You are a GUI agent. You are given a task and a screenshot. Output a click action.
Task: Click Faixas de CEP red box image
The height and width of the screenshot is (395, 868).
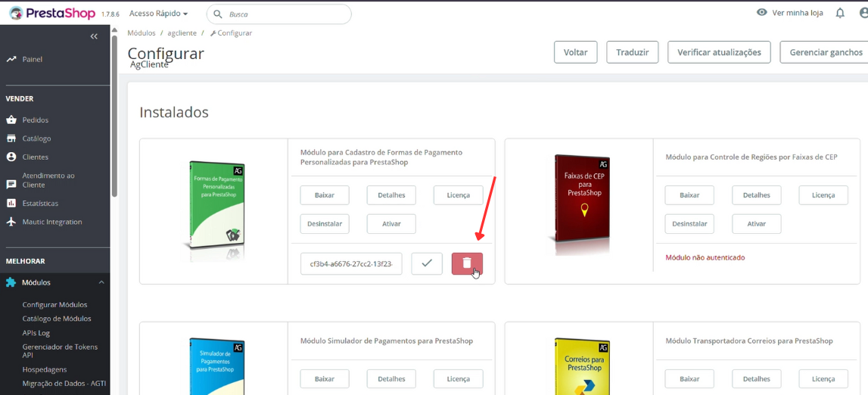coord(579,204)
